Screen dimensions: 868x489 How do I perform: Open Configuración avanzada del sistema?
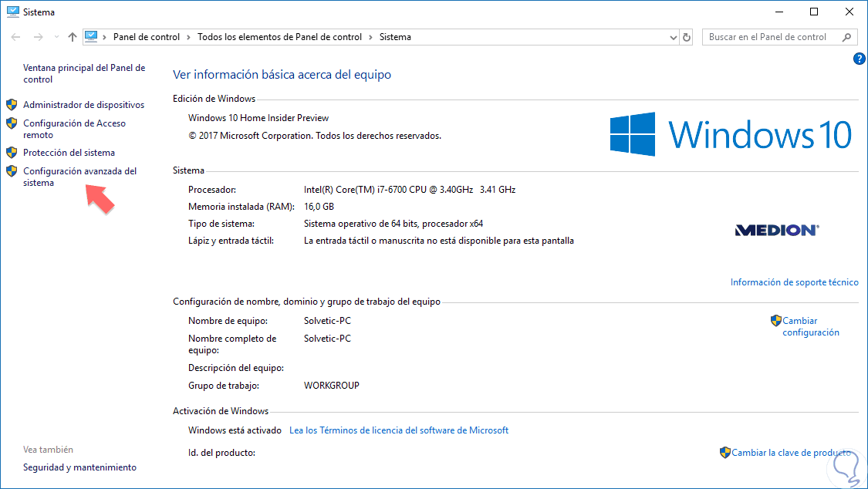point(79,177)
